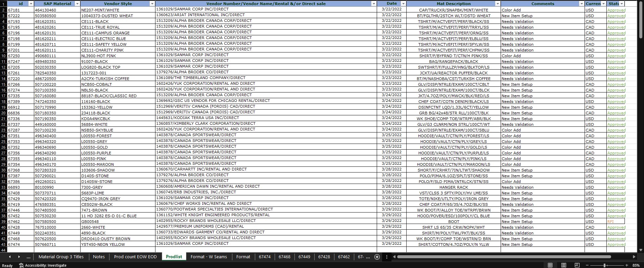This screenshot has height=268, width=644.
Task: Click the ERB INDUSTRIES vendor cell
Action: pyautogui.click(x=266, y=192)
